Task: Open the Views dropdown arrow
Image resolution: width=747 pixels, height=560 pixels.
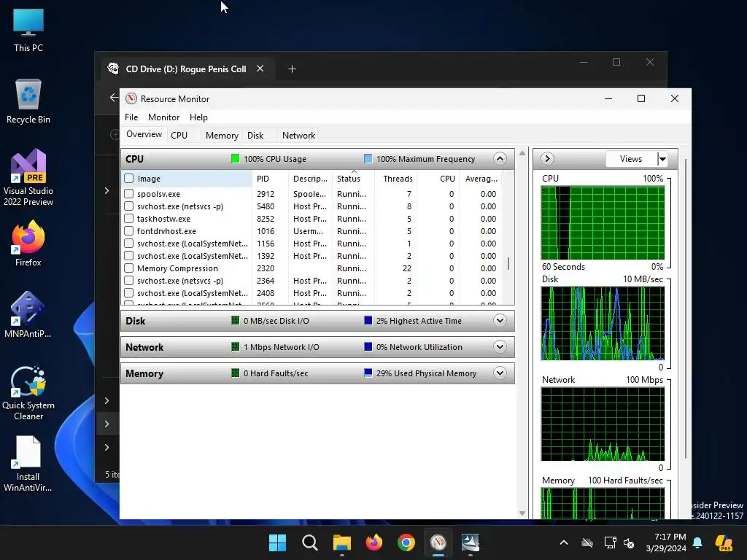Action: [662, 159]
